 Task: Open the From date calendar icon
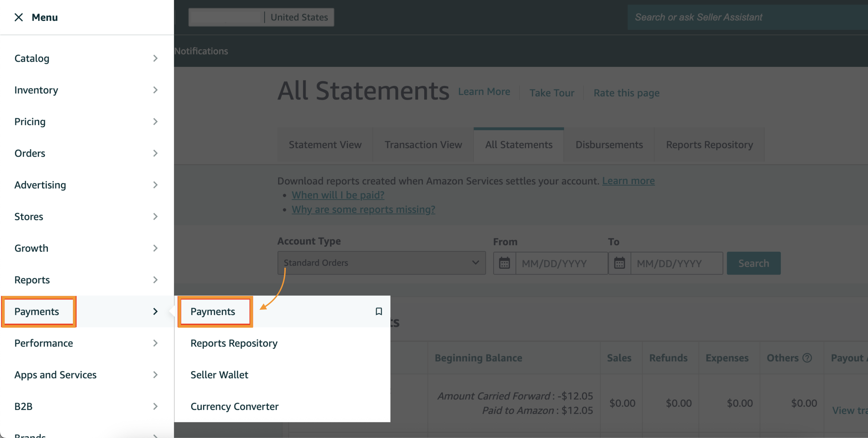point(504,263)
